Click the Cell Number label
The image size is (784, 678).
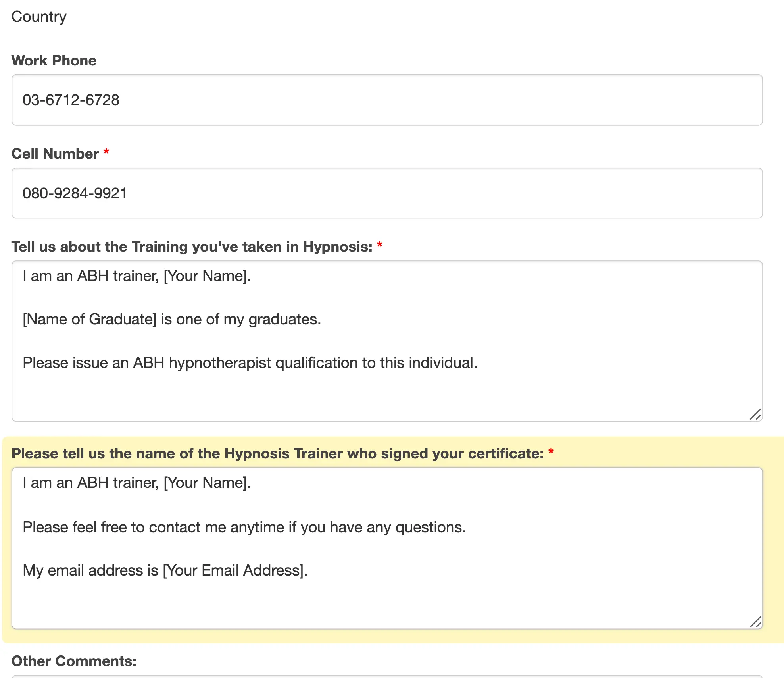(55, 154)
